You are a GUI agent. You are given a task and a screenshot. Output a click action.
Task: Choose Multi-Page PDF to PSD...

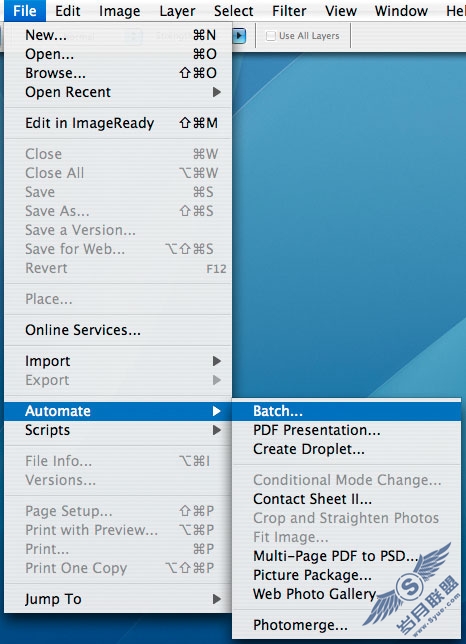point(347,556)
